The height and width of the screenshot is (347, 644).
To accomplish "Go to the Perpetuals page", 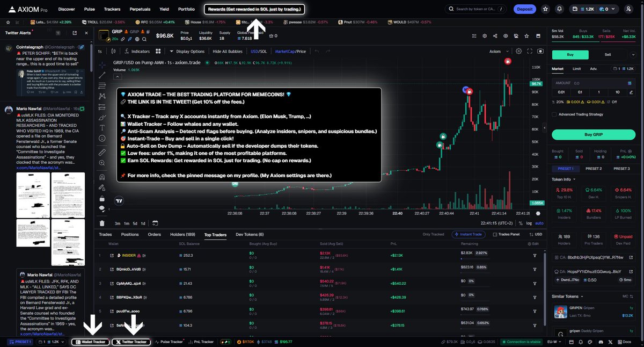I will (x=140, y=9).
